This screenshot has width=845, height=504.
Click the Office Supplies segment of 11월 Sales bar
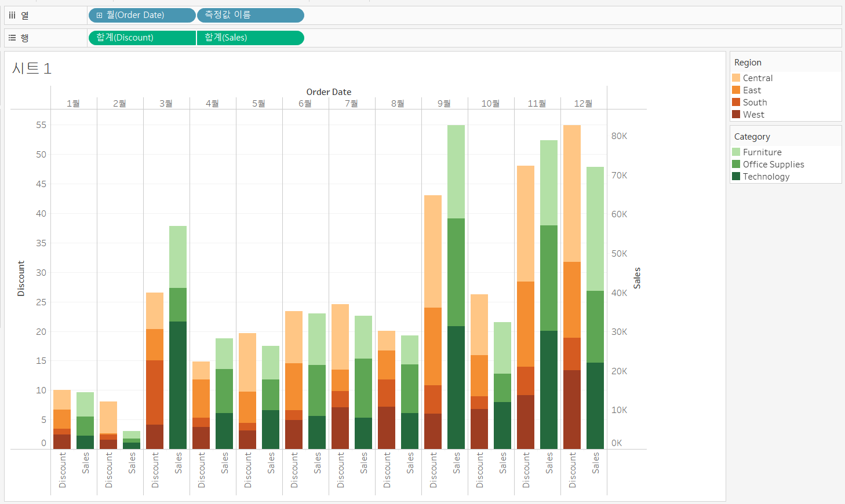pyautogui.click(x=549, y=278)
